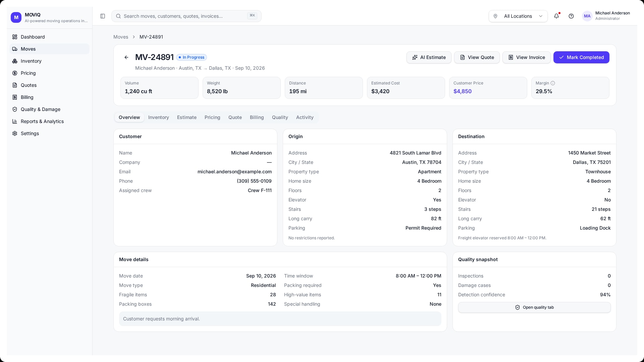Click the Permit Required parking value
Screen dimensions: 644x362
[423, 228]
